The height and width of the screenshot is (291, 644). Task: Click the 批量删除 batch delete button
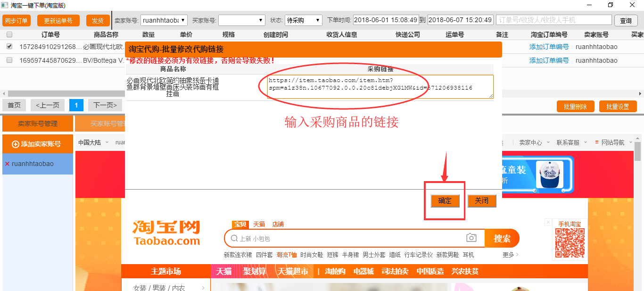(x=575, y=107)
